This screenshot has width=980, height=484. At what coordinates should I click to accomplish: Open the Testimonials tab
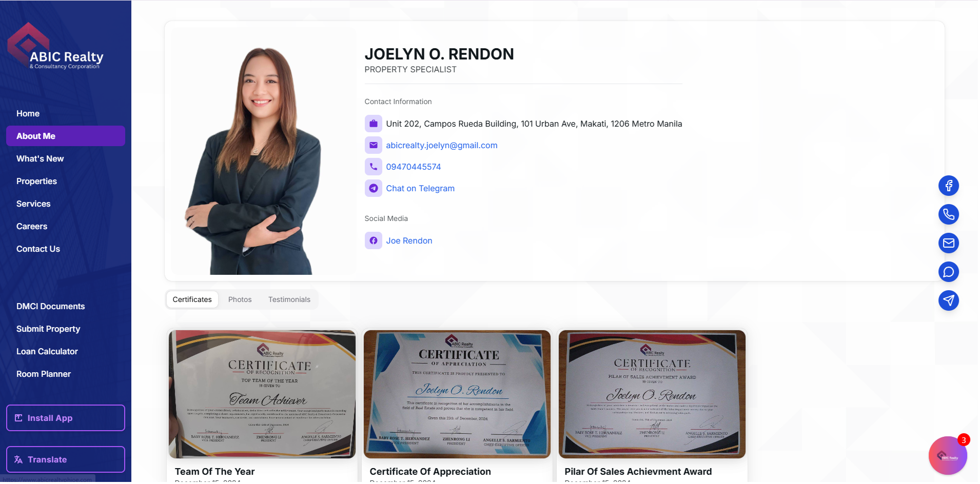pos(289,299)
